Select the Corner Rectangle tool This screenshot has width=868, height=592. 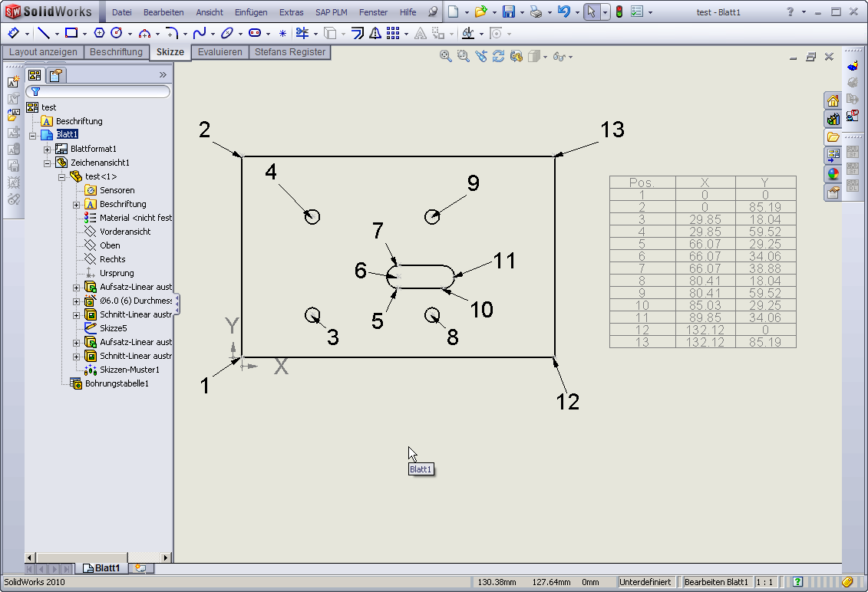(71, 33)
